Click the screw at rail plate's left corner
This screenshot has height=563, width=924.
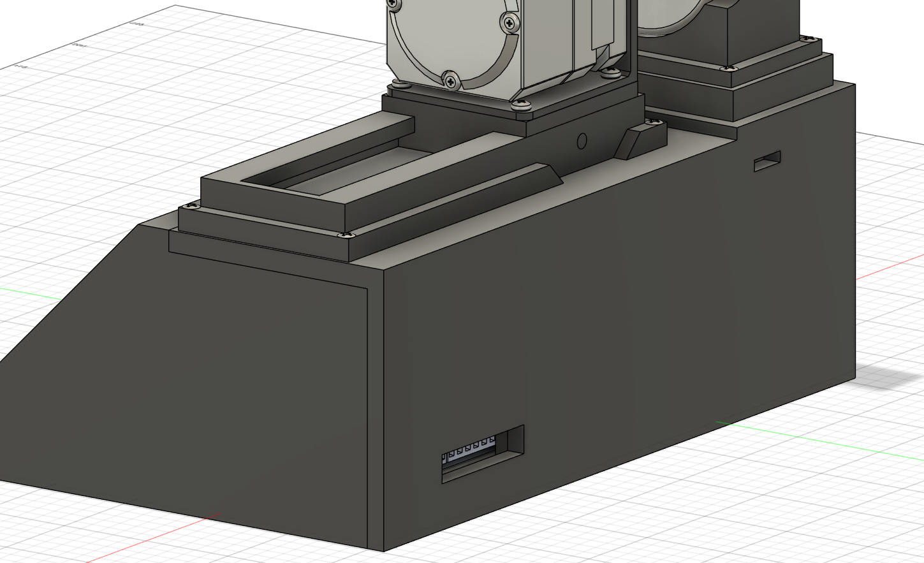tap(190, 206)
